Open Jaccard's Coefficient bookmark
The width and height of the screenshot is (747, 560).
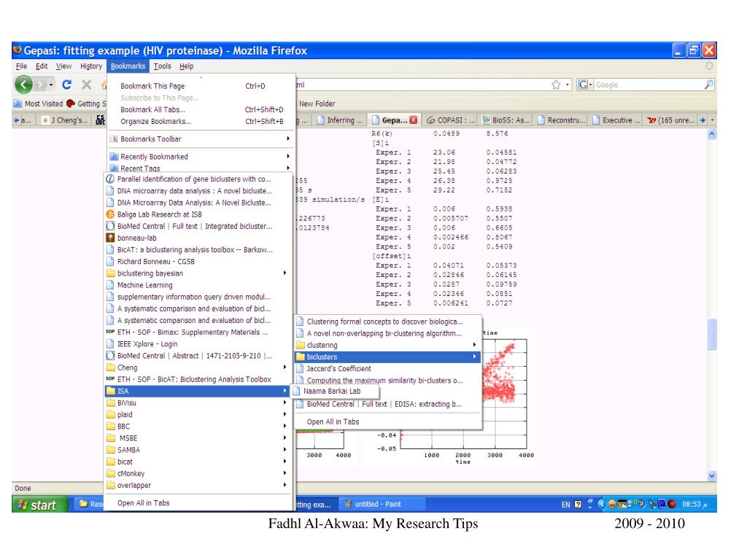click(387, 368)
